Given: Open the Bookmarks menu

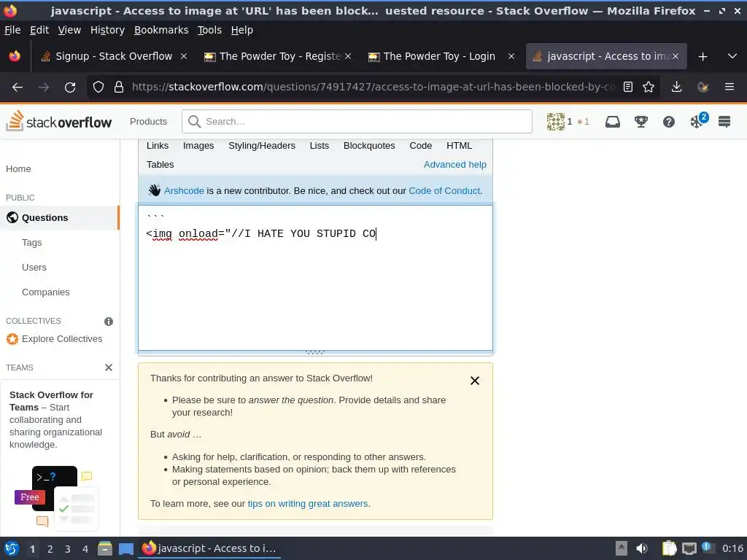Looking at the screenshot, I should point(161,30).
